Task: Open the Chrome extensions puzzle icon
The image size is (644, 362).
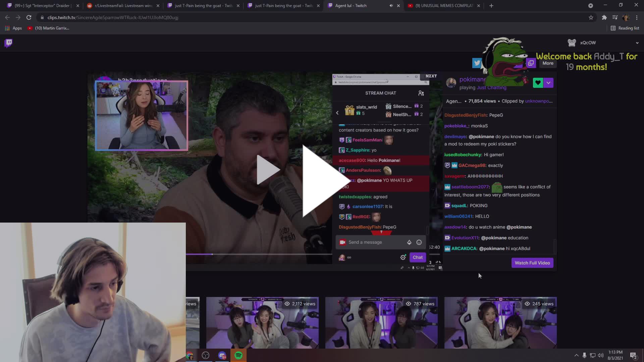Action: click(604, 17)
